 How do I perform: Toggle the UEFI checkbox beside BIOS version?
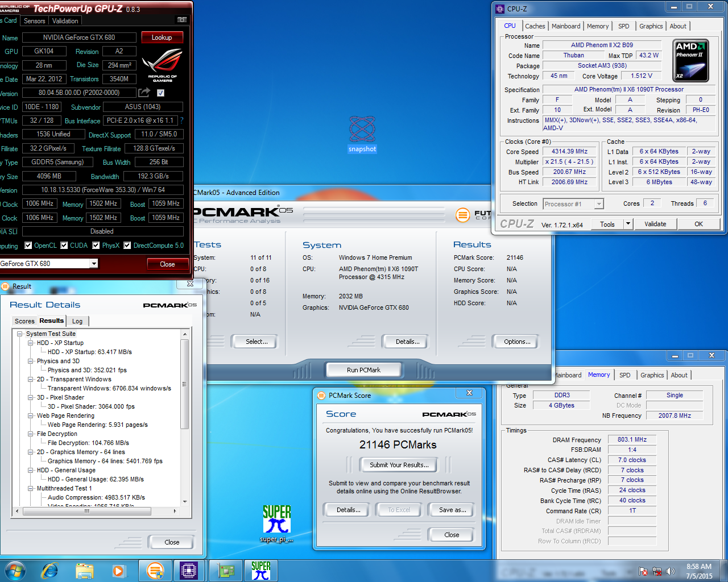[x=160, y=93]
